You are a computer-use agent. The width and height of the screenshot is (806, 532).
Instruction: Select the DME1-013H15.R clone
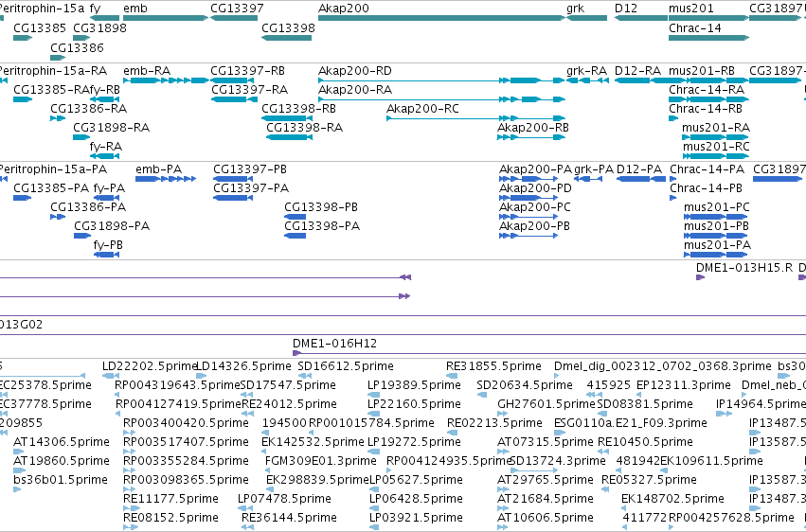coord(700,277)
